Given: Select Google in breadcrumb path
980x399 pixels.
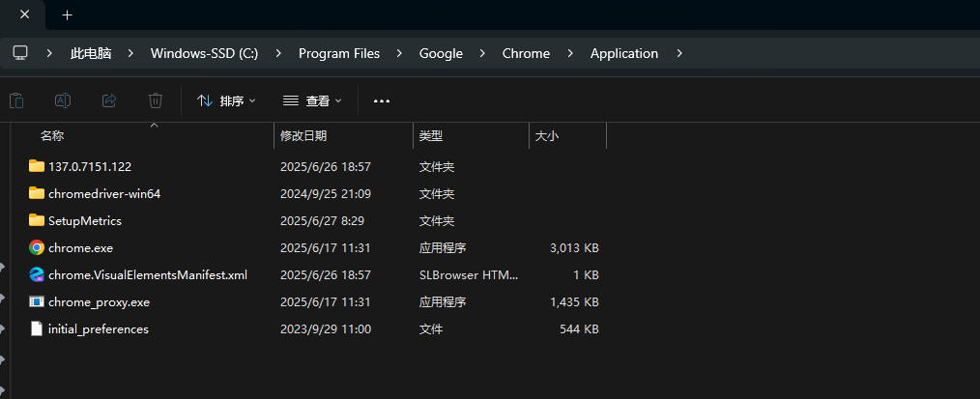Looking at the screenshot, I should click(441, 54).
